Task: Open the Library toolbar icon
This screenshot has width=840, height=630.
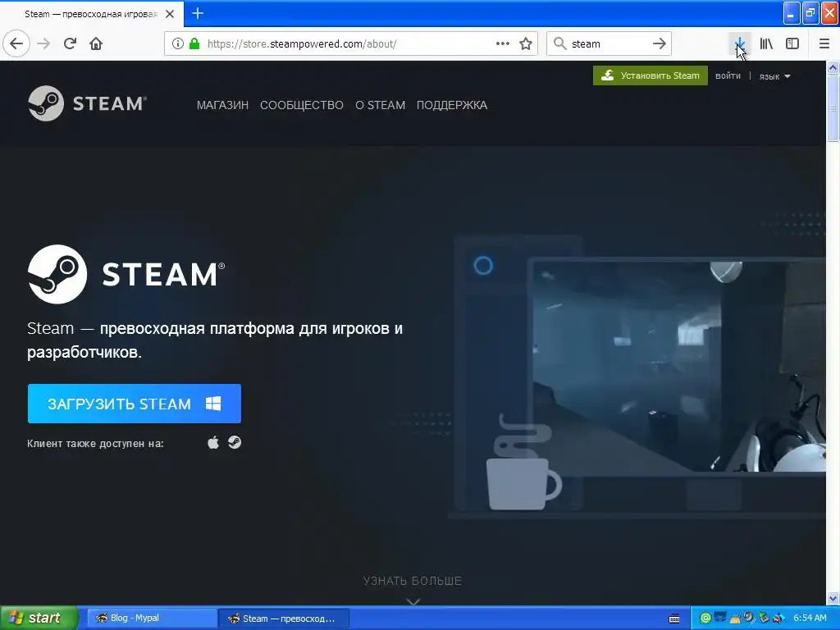Action: (x=766, y=43)
